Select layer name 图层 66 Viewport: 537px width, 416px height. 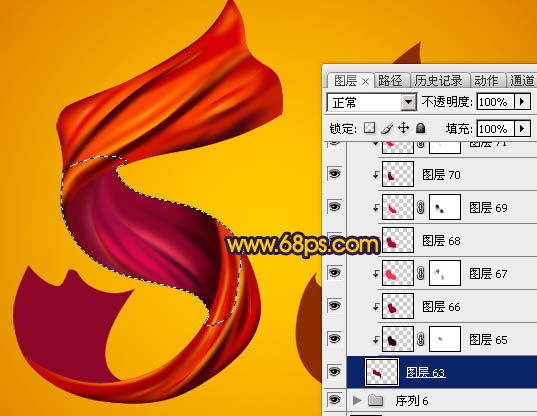[441, 307]
